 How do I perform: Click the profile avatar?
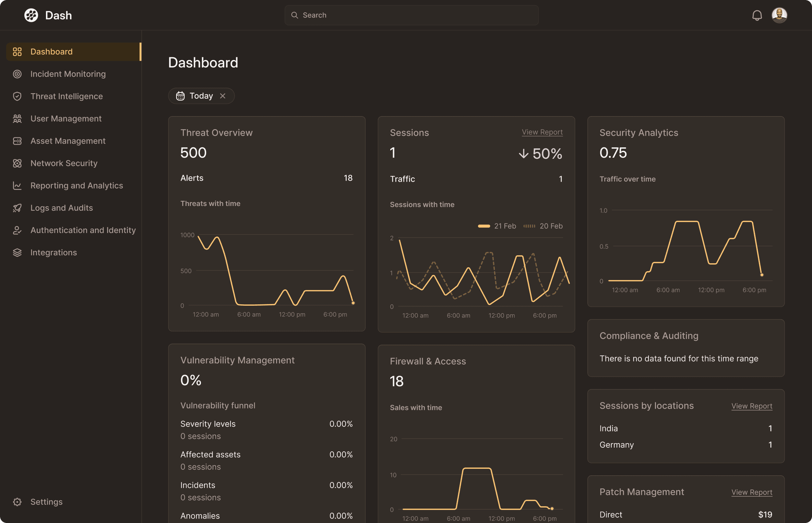click(779, 15)
